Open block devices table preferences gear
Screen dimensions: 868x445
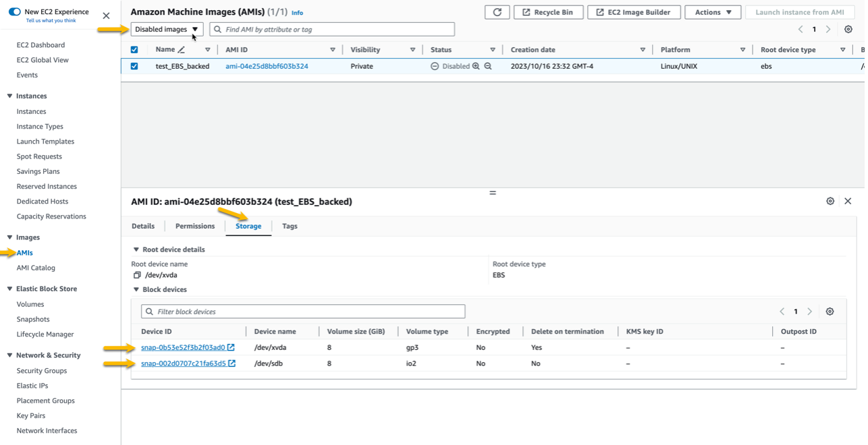click(x=830, y=311)
